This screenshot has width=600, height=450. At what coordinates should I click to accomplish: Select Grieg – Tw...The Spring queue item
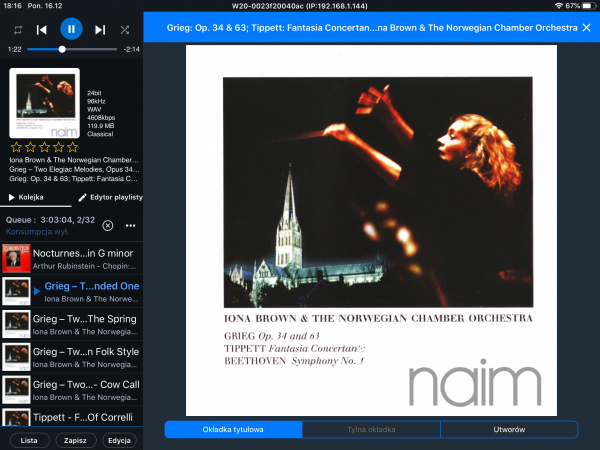click(x=72, y=324)
